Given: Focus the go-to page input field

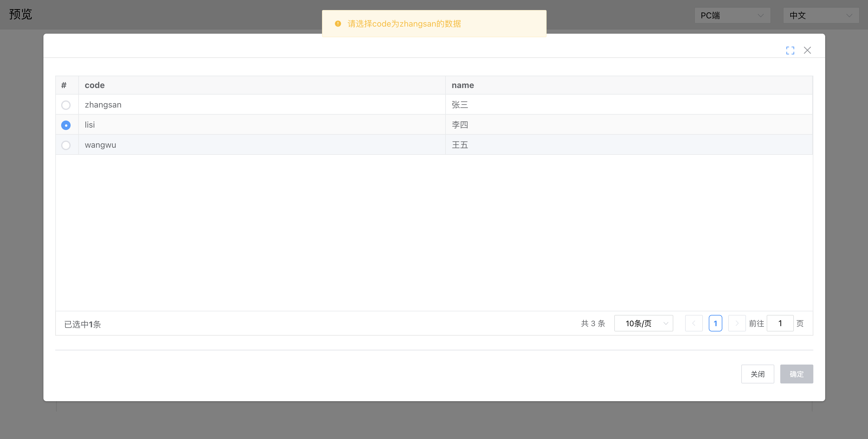Looking at the screenshot, I should (x=780, y=323).
